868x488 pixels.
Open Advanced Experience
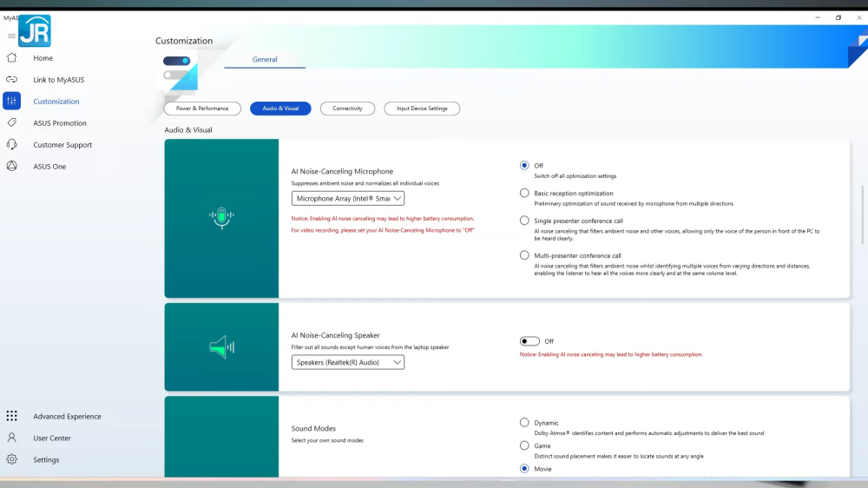click(x=67, y=415)
